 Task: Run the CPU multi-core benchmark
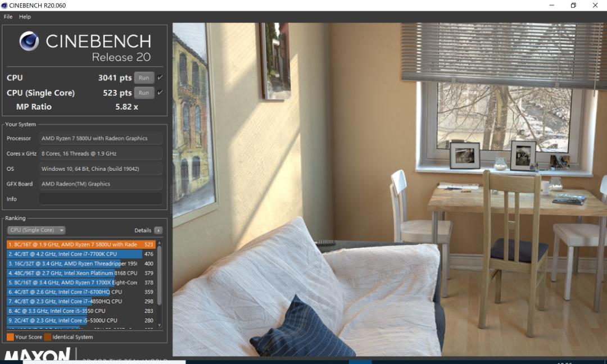[144, 78]
